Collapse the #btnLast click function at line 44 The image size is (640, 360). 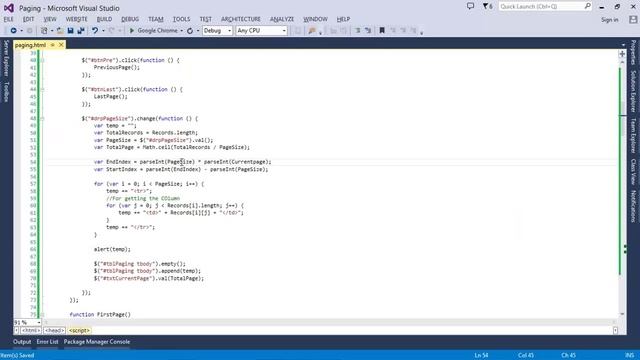tap(42, 89)
